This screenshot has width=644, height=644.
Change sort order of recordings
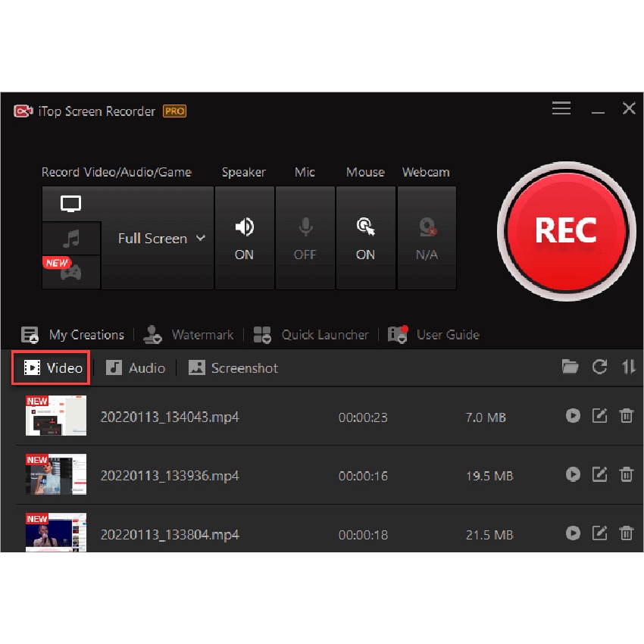point(628,367)
